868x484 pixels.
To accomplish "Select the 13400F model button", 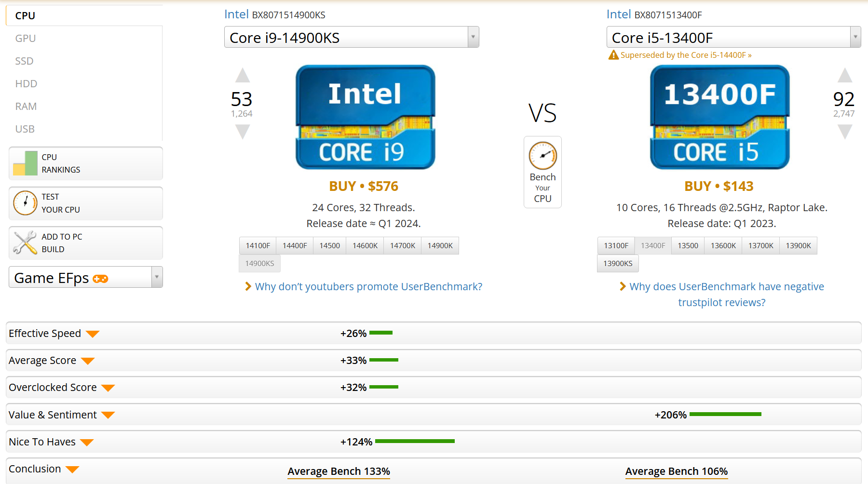I will click(653, 245).
